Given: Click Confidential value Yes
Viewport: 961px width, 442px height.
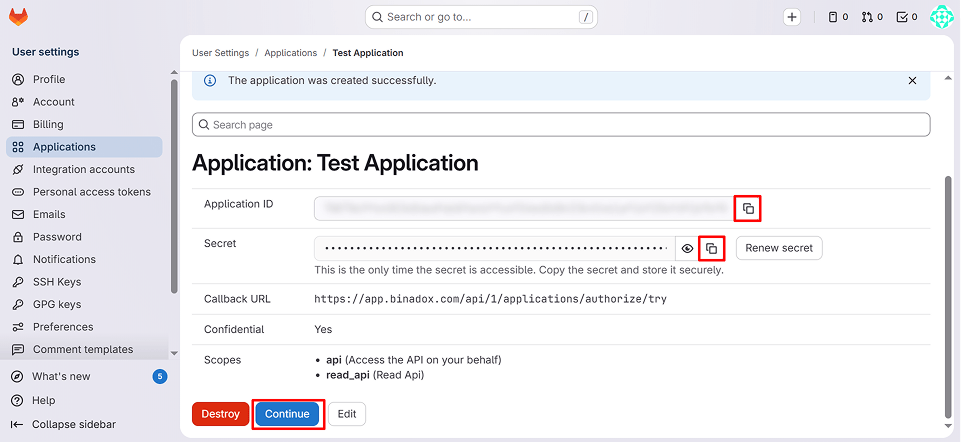Looking at the screenshot, I should click(x=323, y=330).
